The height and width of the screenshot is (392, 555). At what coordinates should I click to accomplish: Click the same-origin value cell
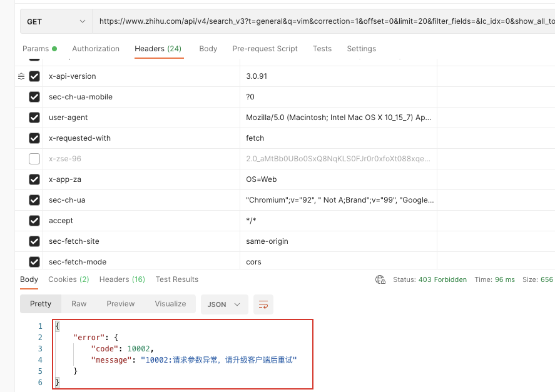click(339, 241)
